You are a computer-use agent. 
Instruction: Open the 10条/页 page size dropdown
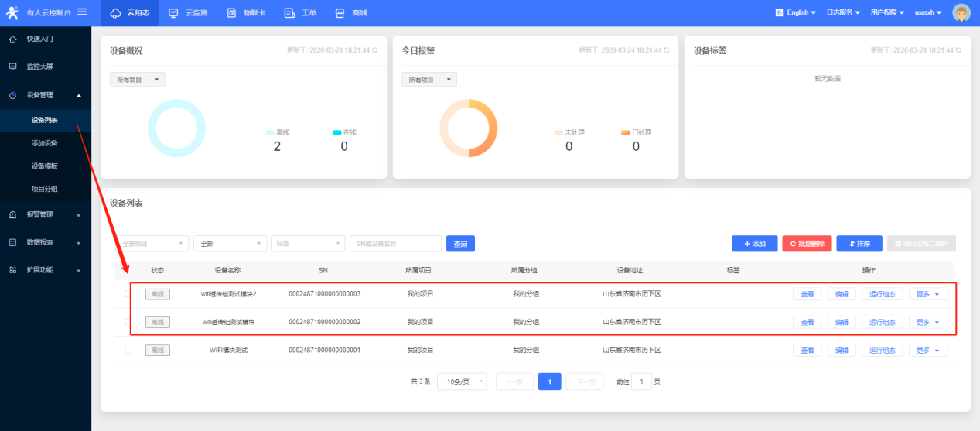coord(462,381)
